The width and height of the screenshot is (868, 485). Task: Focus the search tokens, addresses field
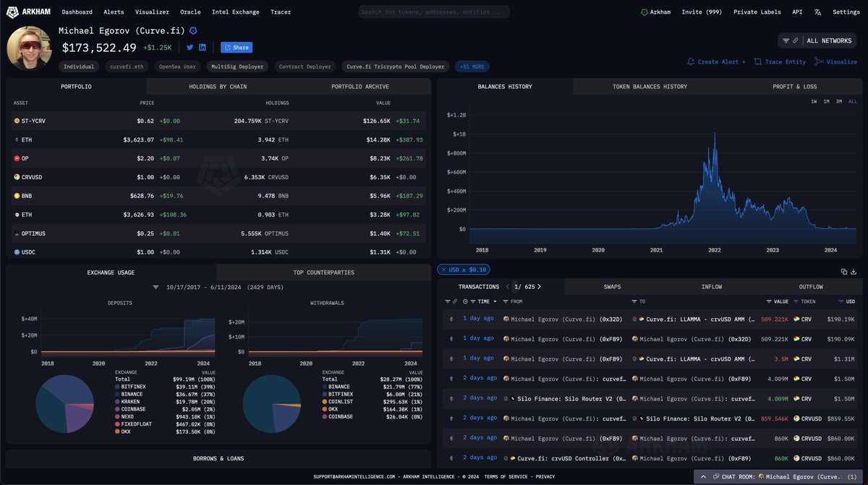point(434,12)
